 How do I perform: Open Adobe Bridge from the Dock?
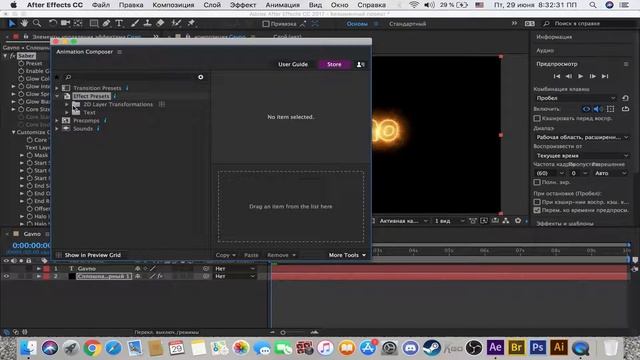[x=516, y=348]
